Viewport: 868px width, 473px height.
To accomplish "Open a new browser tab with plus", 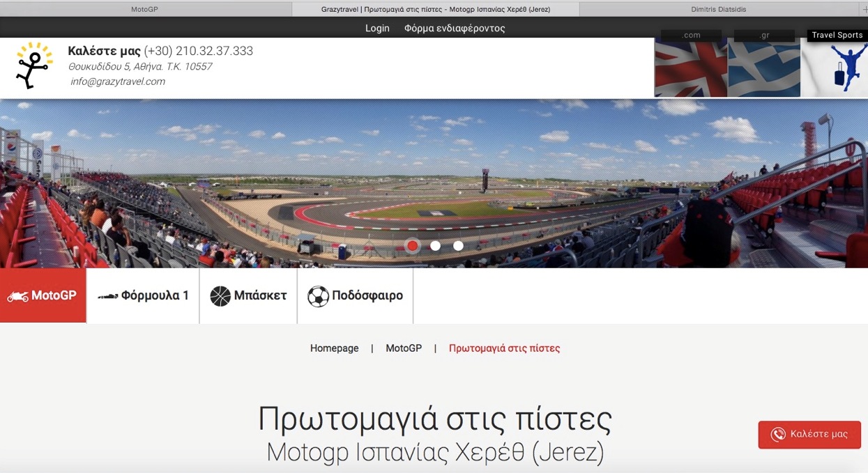I will click(x=865, y=9).
